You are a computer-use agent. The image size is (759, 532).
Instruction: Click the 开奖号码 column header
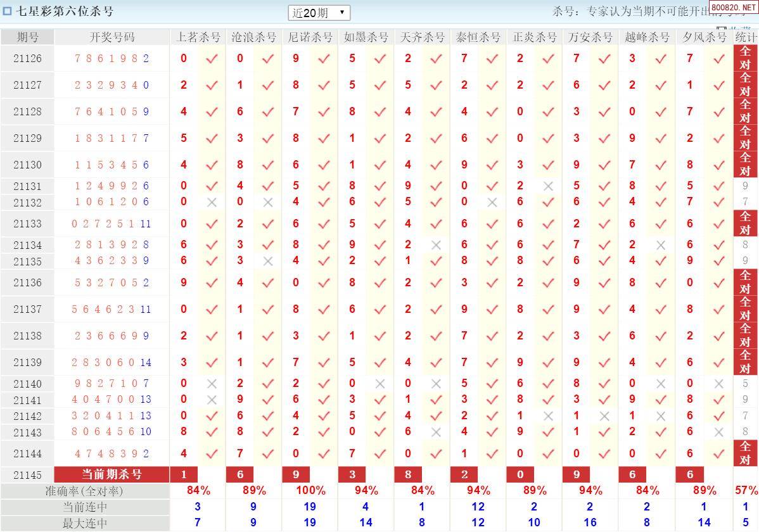[112, 37]
